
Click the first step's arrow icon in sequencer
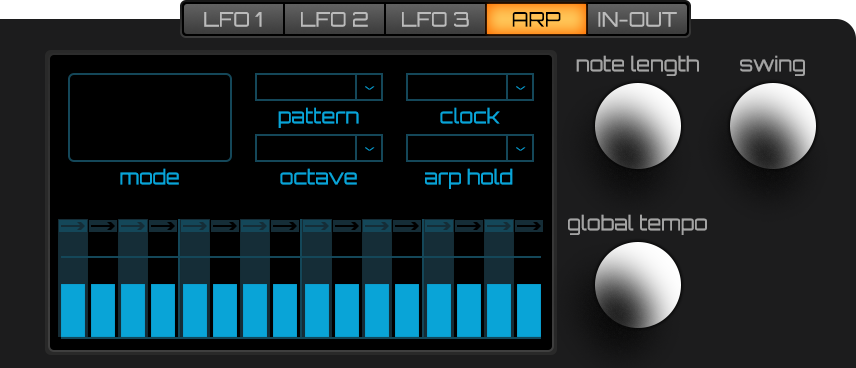pos(73,226)
